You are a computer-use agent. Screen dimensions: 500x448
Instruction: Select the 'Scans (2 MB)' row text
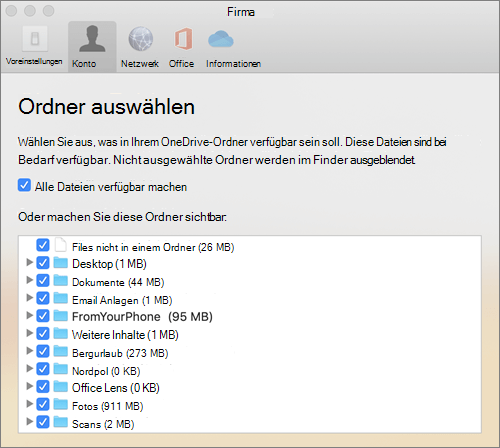[103, 424]
